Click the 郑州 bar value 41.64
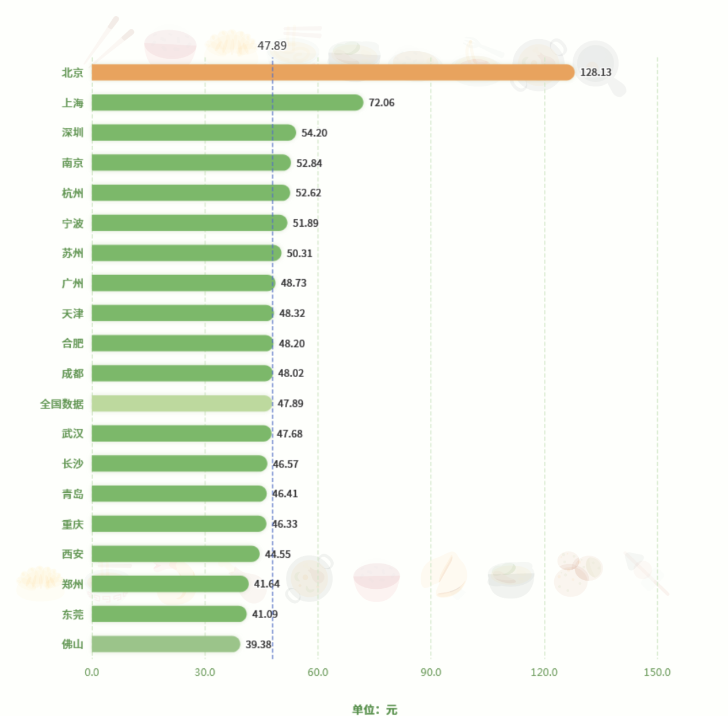The image size is (728, 716). pyautogui.click(x=267, y=584)
